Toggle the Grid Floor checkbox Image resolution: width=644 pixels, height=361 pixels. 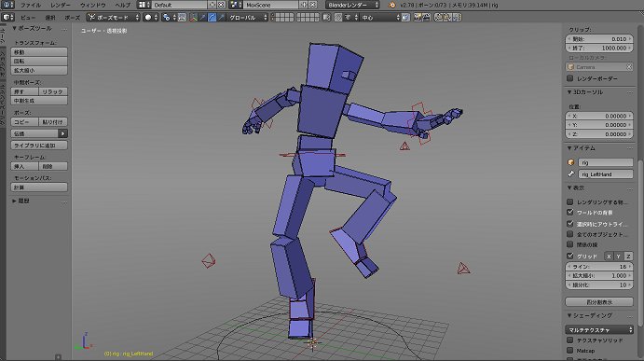pyautogui.click(x=570, y=256)
